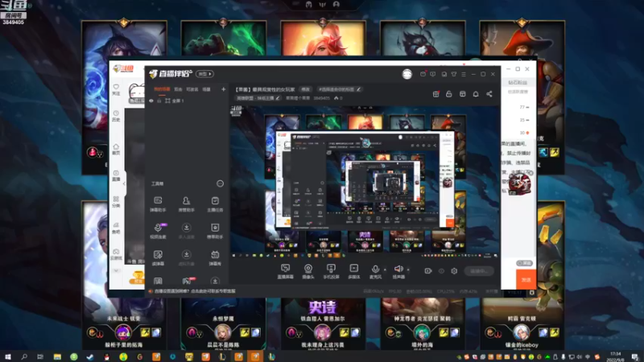Toggle lock on 全屏 1 source
This screenshot has height=362, width=644.
tap(159, 101)
